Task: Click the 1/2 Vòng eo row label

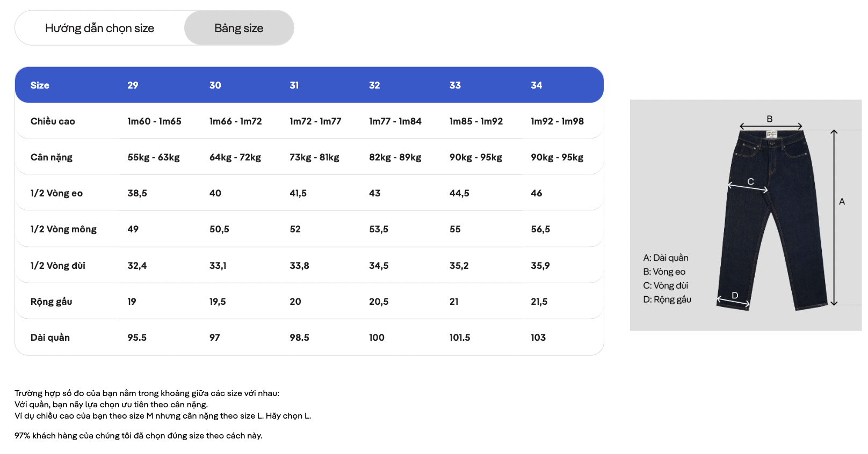Action: [56, 193]
